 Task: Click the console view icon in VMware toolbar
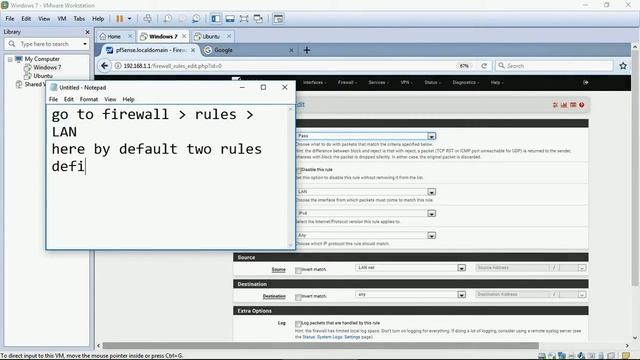278,19
